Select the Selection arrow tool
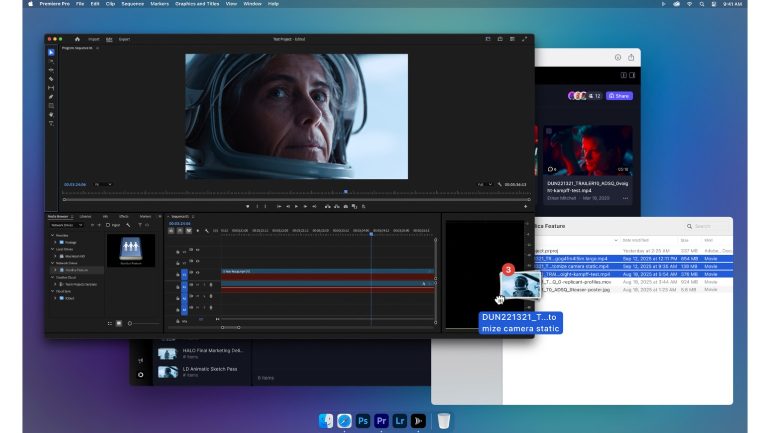This screenshot has width=770, height=433. (51, 52)
